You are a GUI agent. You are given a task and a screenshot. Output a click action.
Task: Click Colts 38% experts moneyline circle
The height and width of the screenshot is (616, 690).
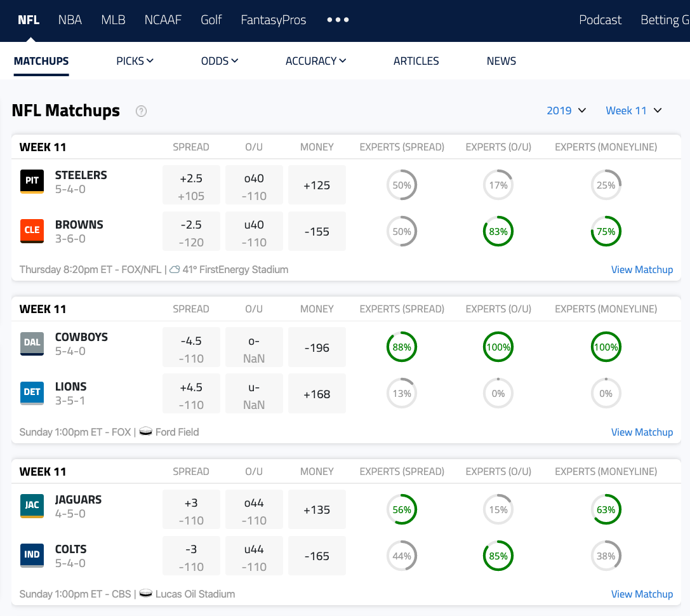(606, 556)
